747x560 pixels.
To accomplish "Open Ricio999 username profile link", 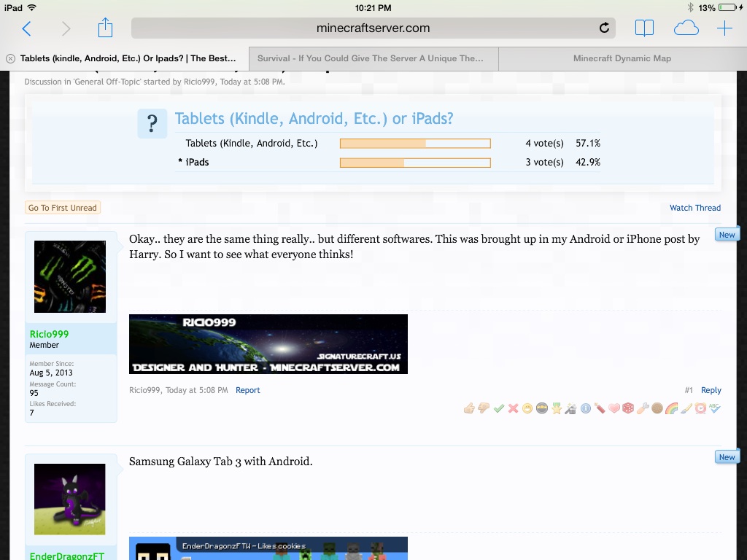I will point(49,334).
